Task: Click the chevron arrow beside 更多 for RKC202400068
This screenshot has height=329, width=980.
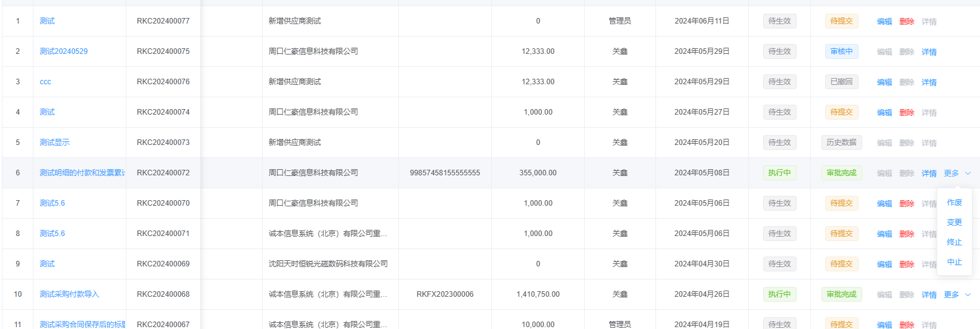Action: click(x=968, y=295)
